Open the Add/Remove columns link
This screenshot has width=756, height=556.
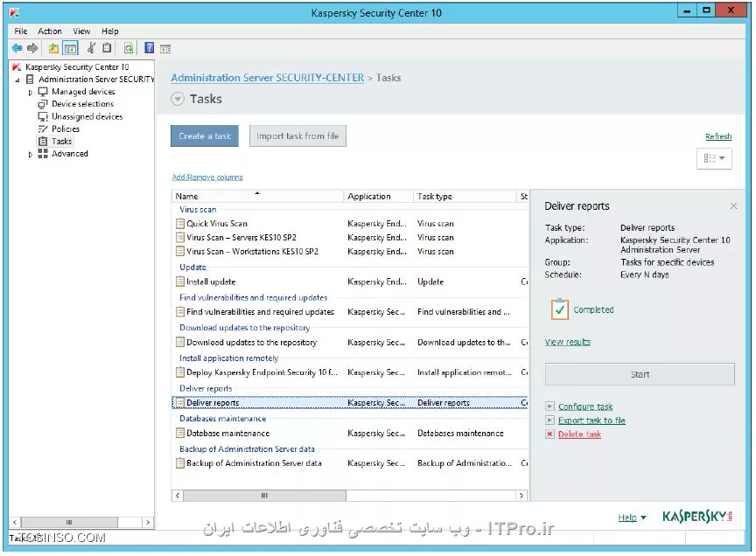(207, 177)
